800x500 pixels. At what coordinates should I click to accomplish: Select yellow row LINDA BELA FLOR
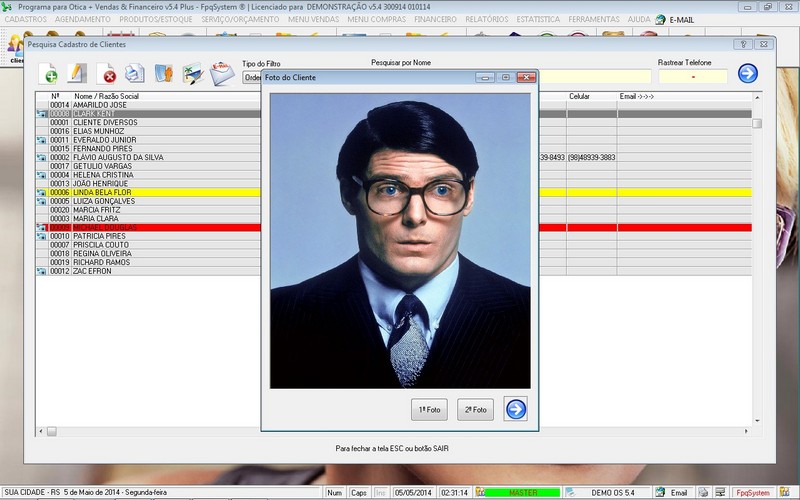tap(148, 192)
